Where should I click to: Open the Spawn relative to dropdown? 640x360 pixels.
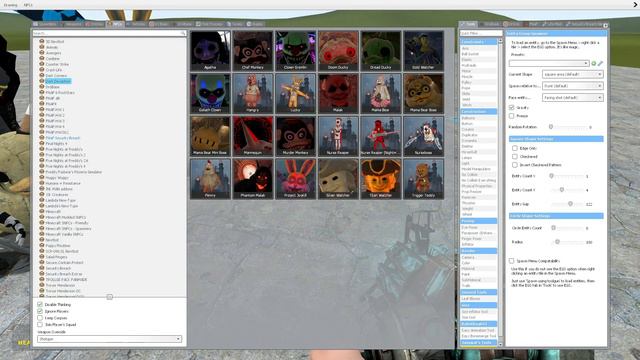tap(572, 86)
